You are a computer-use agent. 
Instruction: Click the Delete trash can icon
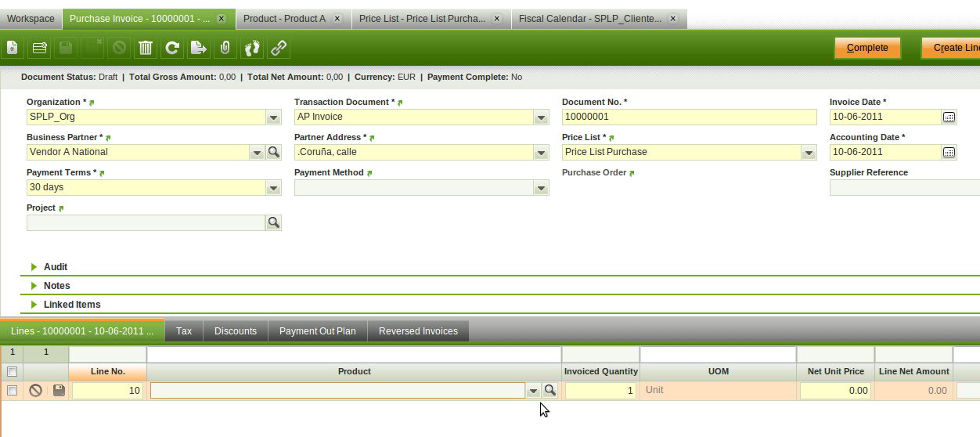pos(146,49)
